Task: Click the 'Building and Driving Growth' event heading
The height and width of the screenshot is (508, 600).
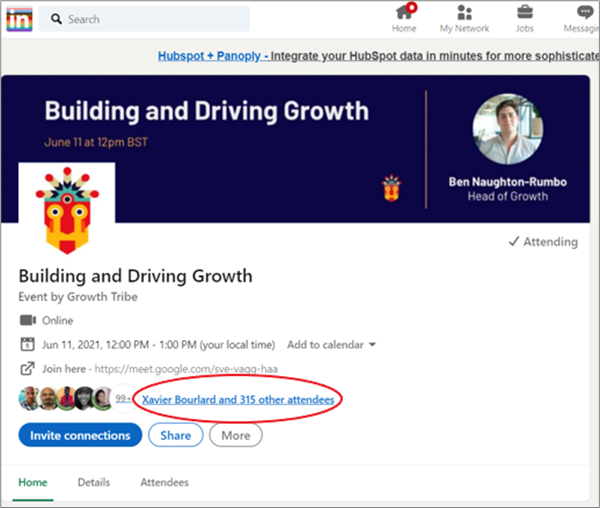Action: coord(135,276)
